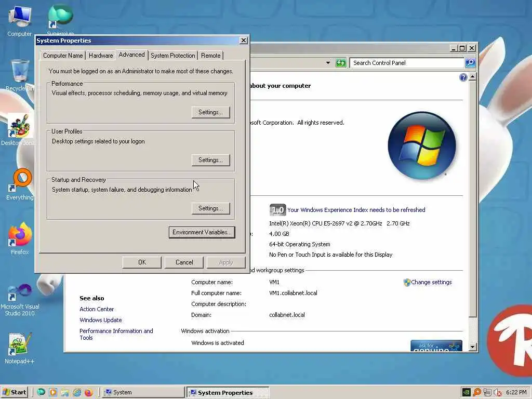Confirm System Properties with OK

click(x=142, y=262)
